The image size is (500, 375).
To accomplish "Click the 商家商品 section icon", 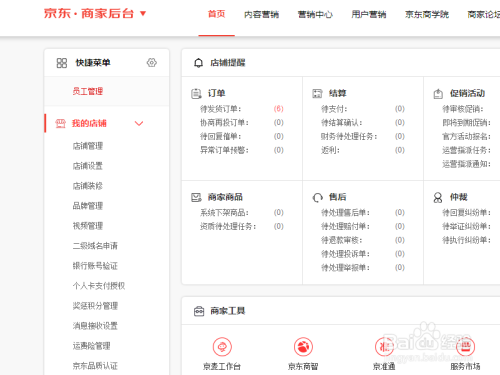I will [196, 197].
